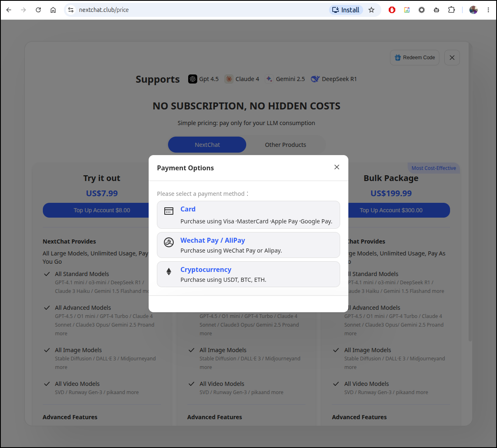
Task: View site information icon in address bar
Action: point(71,10)
